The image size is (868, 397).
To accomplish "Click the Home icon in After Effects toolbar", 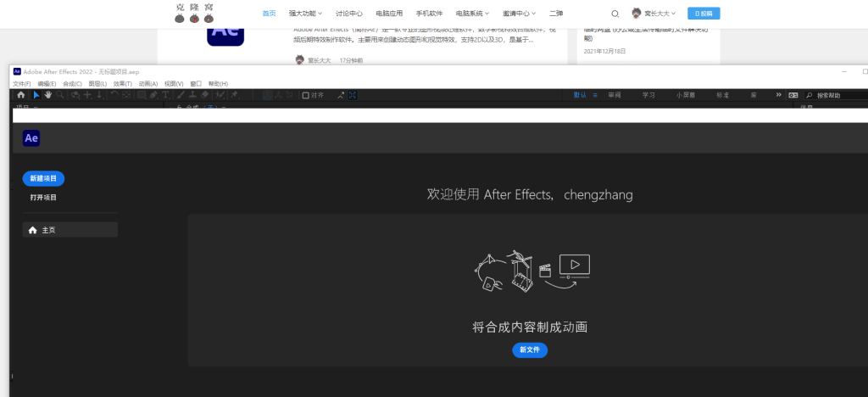I will [21, 95].
